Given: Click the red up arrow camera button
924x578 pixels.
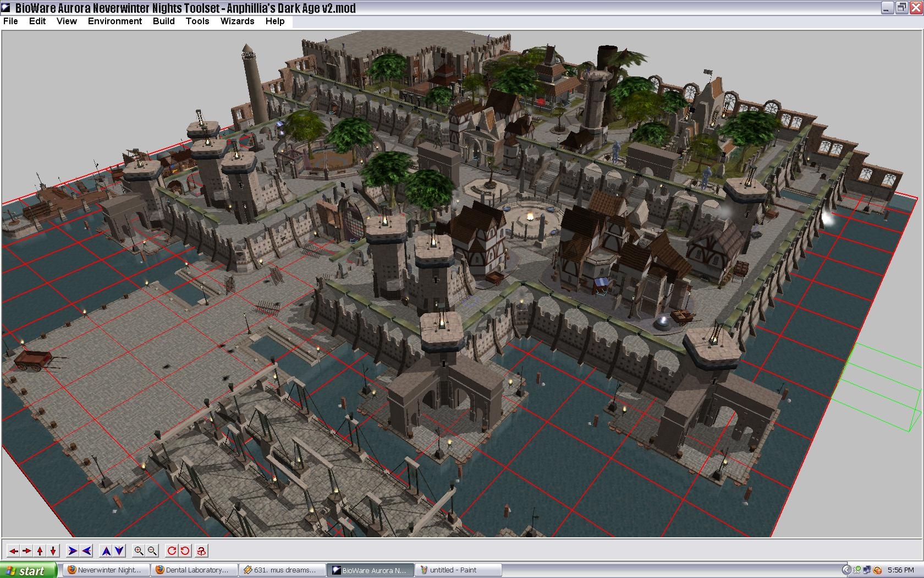Looking at the screenshot, I should click(x=40, y=550).
